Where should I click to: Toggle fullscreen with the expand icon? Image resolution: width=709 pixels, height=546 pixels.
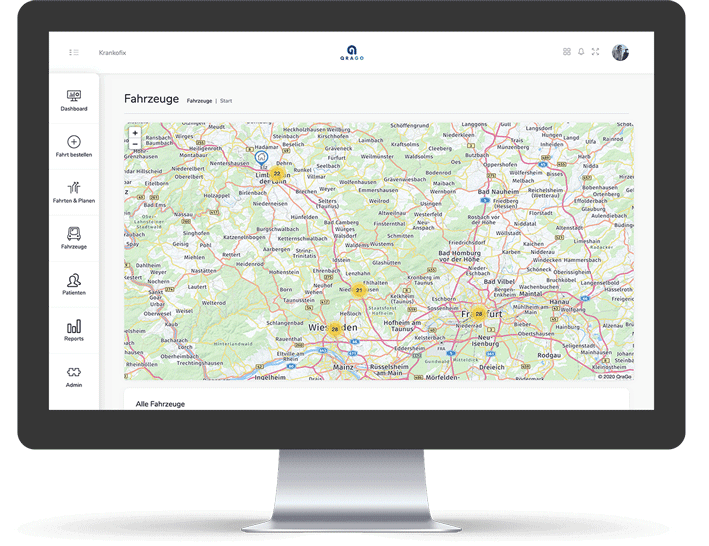click(595, 52)
